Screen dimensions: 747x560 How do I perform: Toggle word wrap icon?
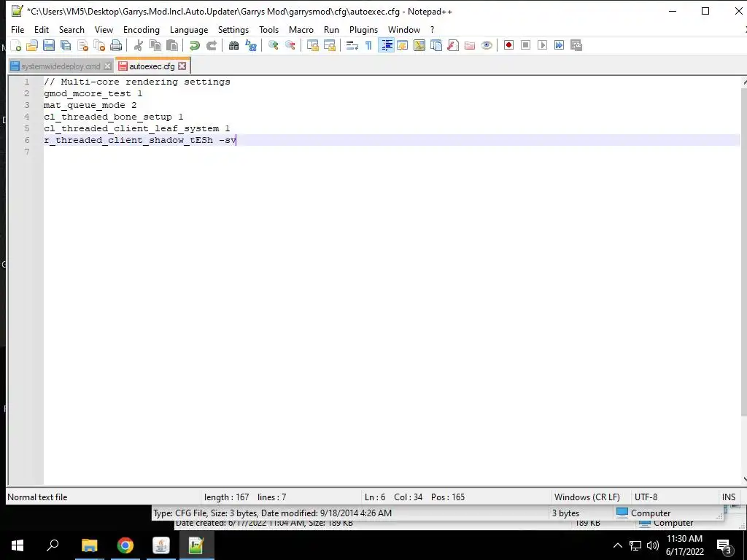pos(352,45)
